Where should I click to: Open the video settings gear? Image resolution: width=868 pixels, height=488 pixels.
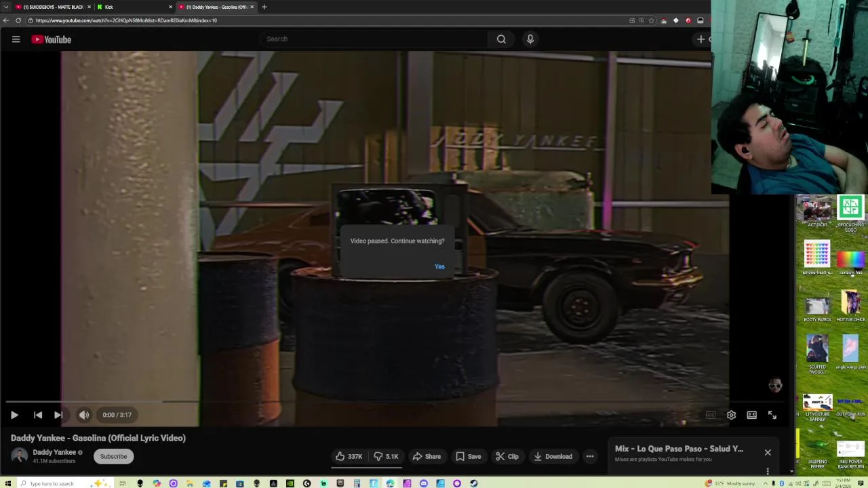[731, 415]
